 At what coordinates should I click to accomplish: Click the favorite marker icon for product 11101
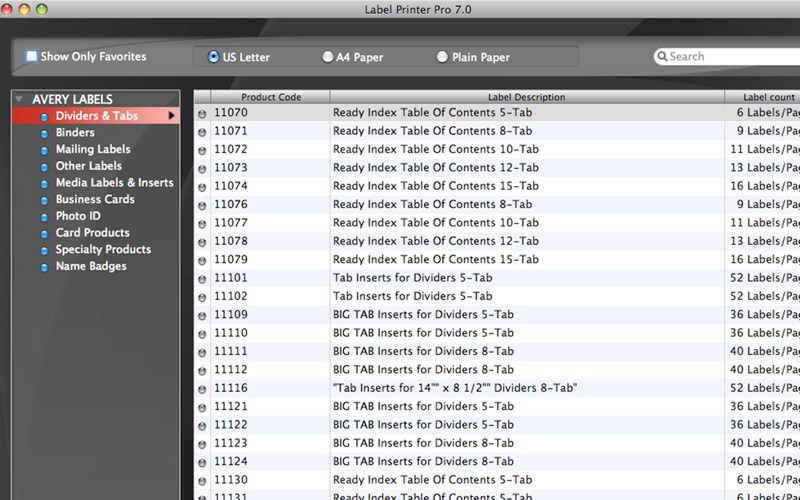202,279
